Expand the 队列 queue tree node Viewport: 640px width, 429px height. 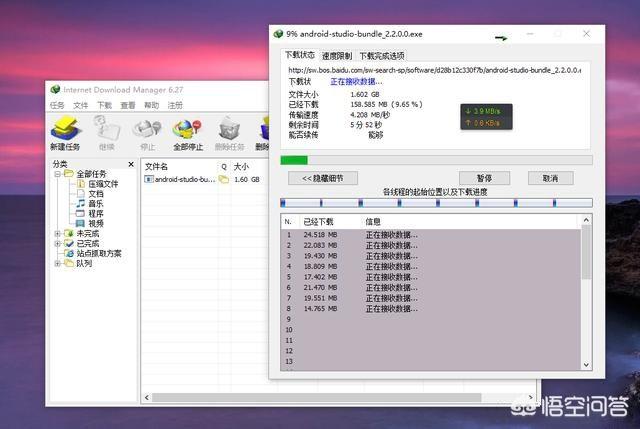57,263
